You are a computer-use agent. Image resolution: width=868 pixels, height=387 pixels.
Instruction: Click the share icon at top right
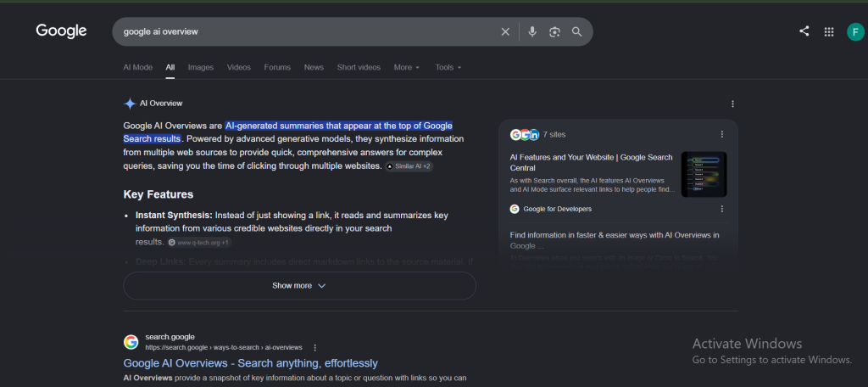point(804,31)
